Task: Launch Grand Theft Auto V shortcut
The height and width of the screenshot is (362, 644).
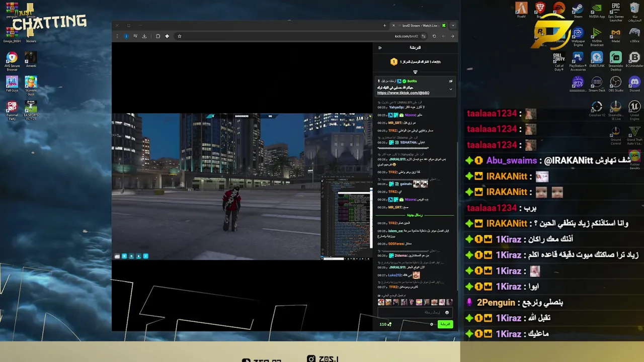Action: coord(634,135)
